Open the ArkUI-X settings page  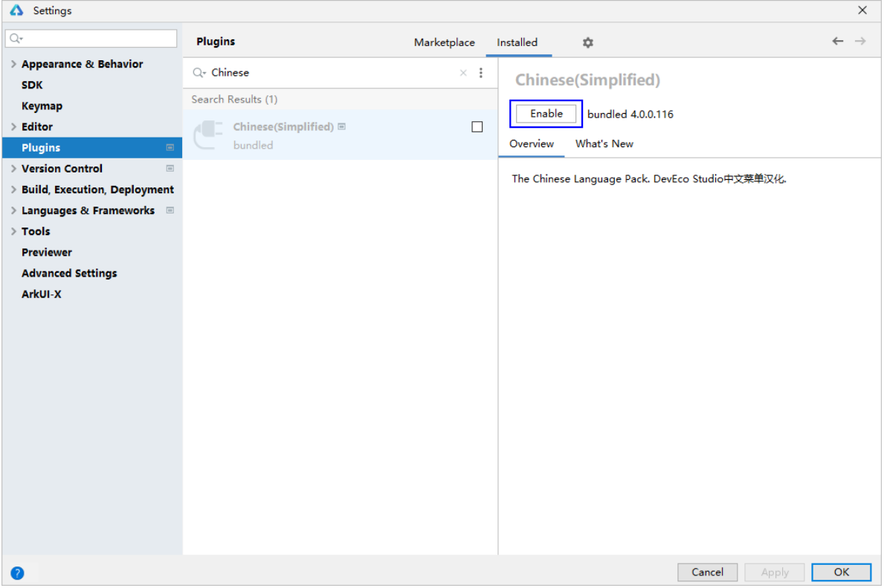pos(41,294)
